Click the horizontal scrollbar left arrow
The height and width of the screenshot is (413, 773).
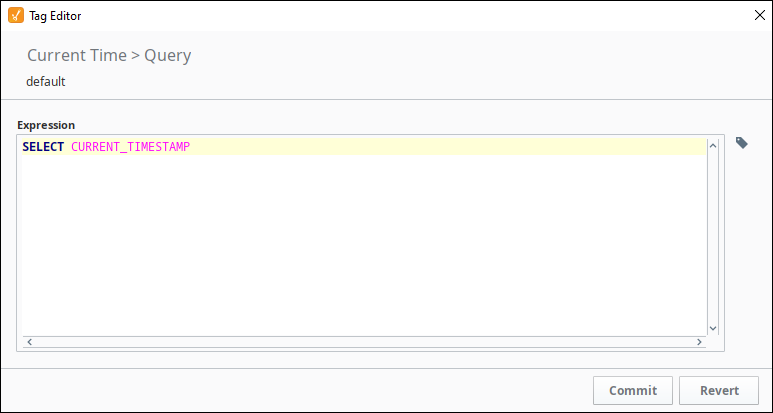(30, 342)
